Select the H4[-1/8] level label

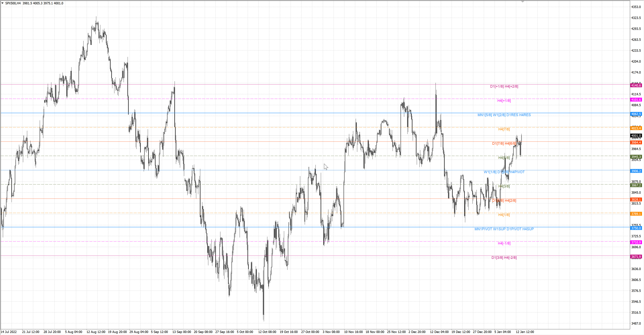click(504, 243)
